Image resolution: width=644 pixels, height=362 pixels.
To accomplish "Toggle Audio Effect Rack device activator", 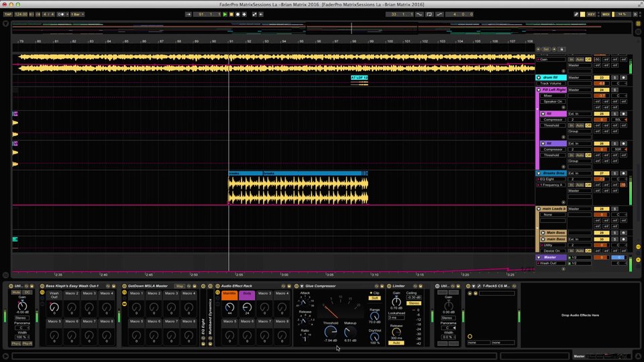I will point(217,286).
